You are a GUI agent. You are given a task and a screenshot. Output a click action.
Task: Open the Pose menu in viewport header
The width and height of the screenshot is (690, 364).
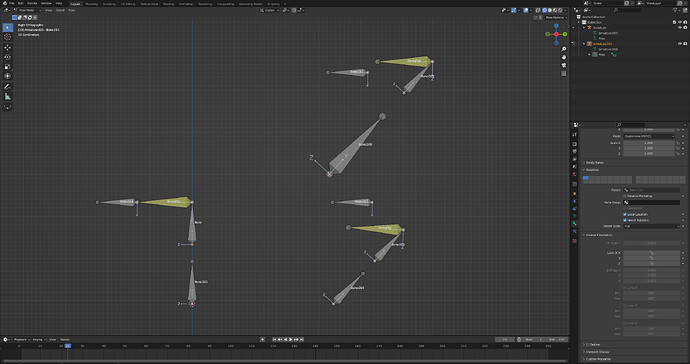pyautogui.click(x=72, y=10)
